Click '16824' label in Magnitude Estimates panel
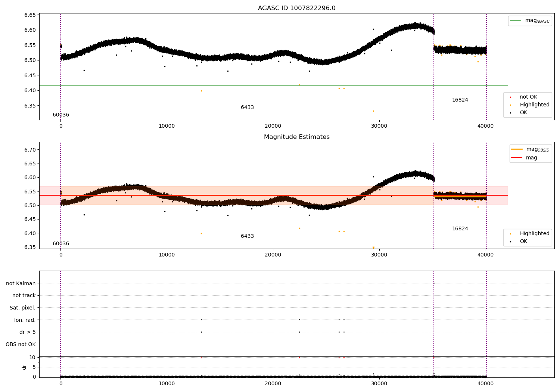 click(x=460, y=229)
